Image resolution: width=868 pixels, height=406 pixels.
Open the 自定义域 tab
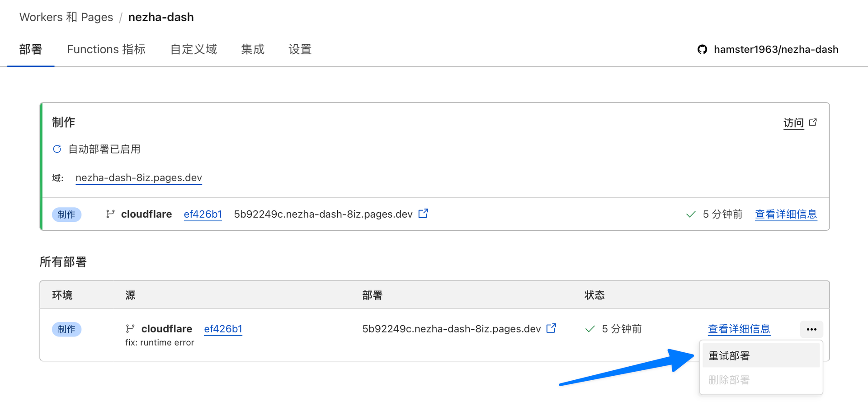(193, 49)
